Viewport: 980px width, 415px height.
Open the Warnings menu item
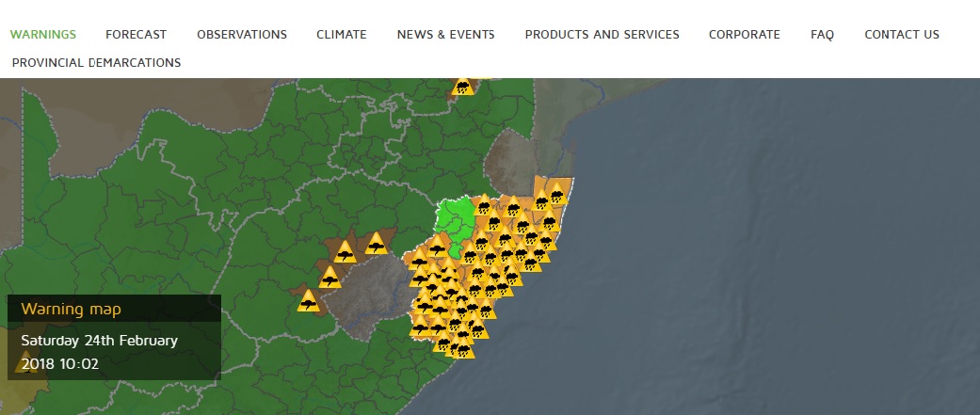pyautogui.click(x=42, y=35)
